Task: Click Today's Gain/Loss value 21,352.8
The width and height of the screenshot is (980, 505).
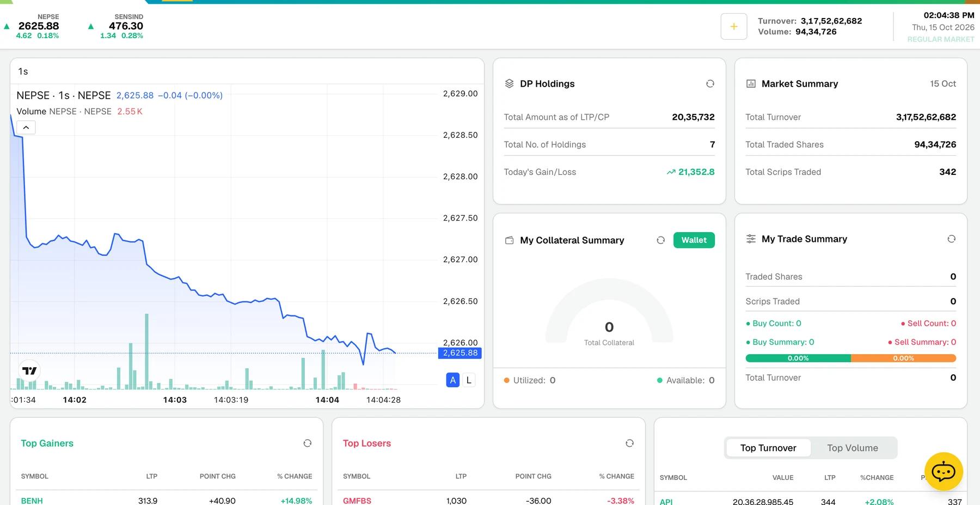Action: click(696, 172)
